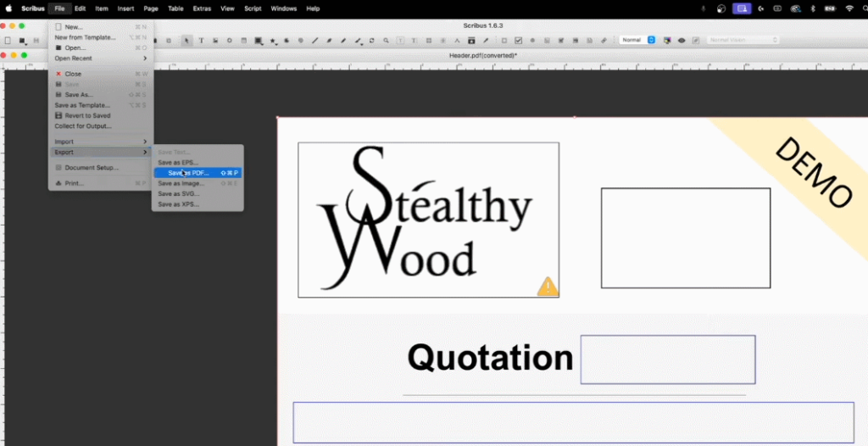The width and height of the screenshot is (868, 446).
Task: Select the Text Frame tool
Action: click(x=201, y=41)
